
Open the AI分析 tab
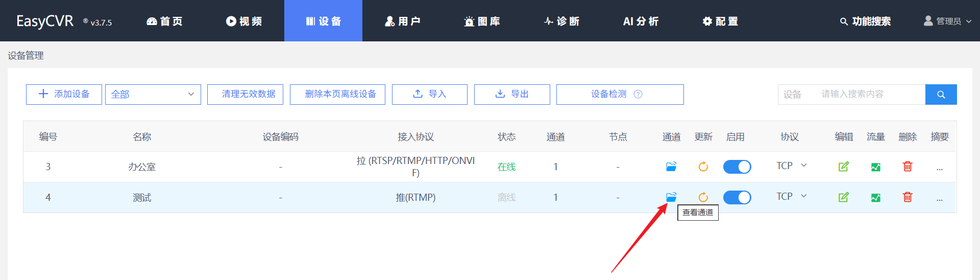tap(641, 21)
